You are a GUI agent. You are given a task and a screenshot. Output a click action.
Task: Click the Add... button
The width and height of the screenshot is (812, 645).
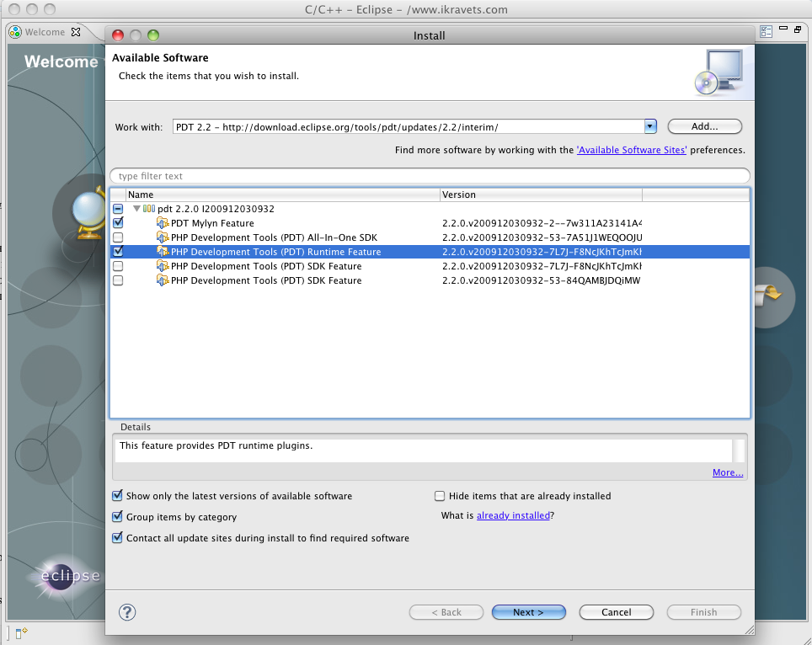coord(705,126)
